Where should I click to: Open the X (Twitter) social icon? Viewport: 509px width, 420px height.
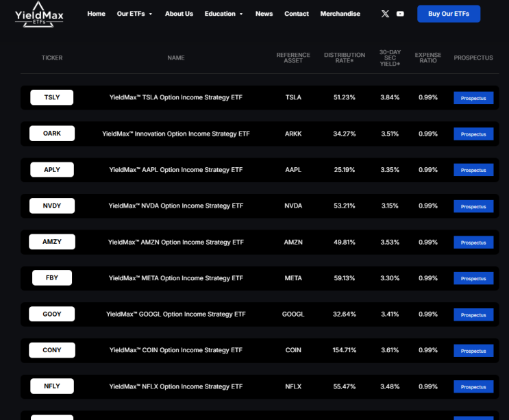[x=385, y=14]
